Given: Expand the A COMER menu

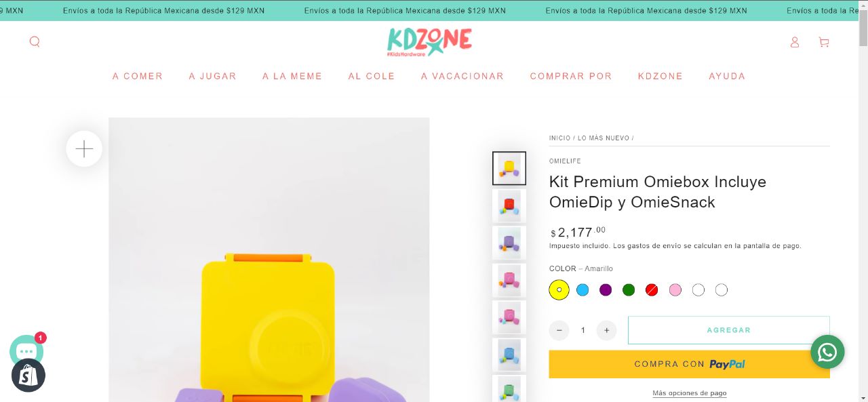Looking at the screenshot, I should pos(138,76).
